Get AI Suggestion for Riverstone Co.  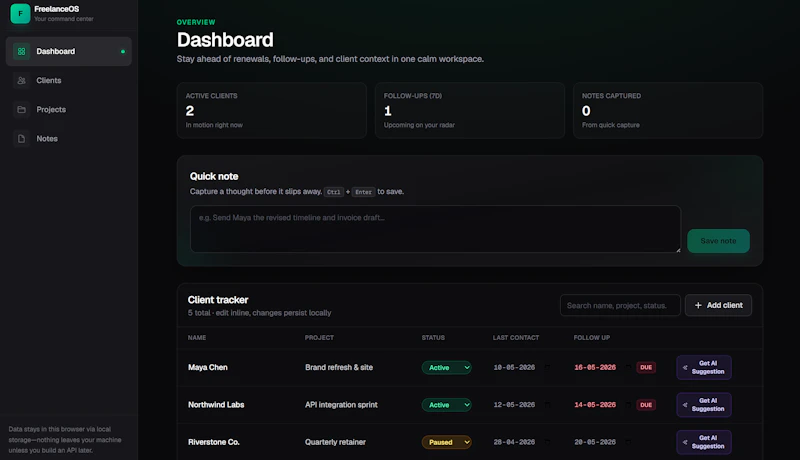(x=704, y=442)
